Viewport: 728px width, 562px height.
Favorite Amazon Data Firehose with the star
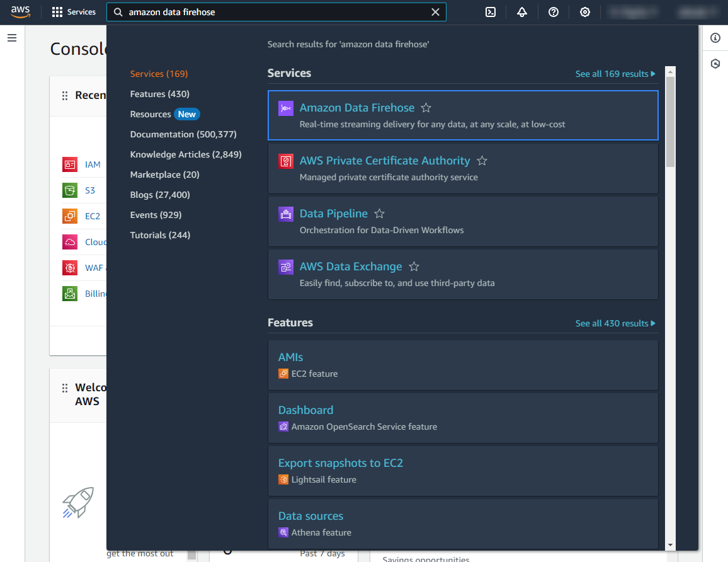(426, 108)
